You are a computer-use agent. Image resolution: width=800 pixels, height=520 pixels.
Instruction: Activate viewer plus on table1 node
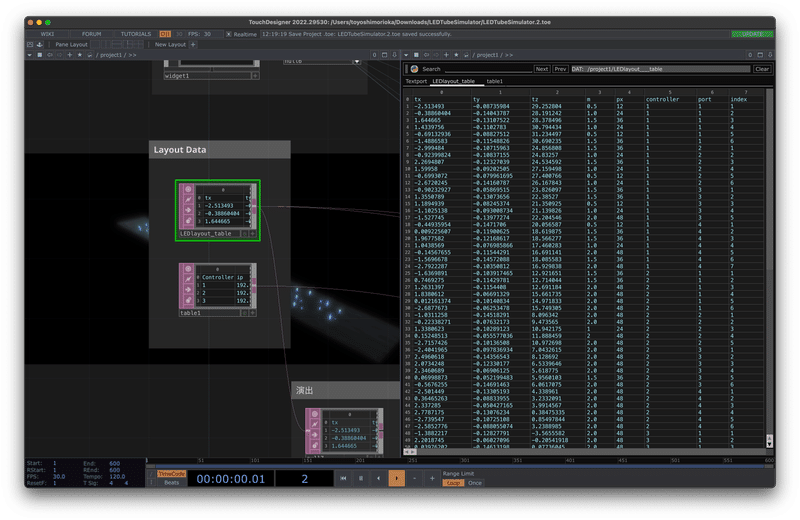pyautogui.click(x=253, y=313)
